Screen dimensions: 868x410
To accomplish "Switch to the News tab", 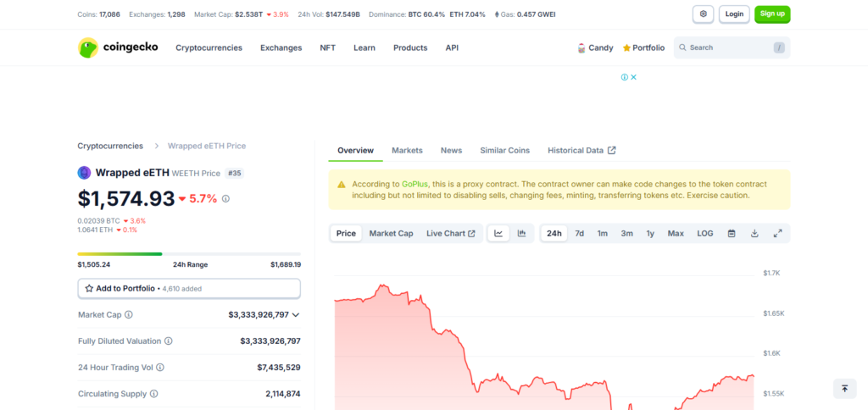I will [451, 151].
